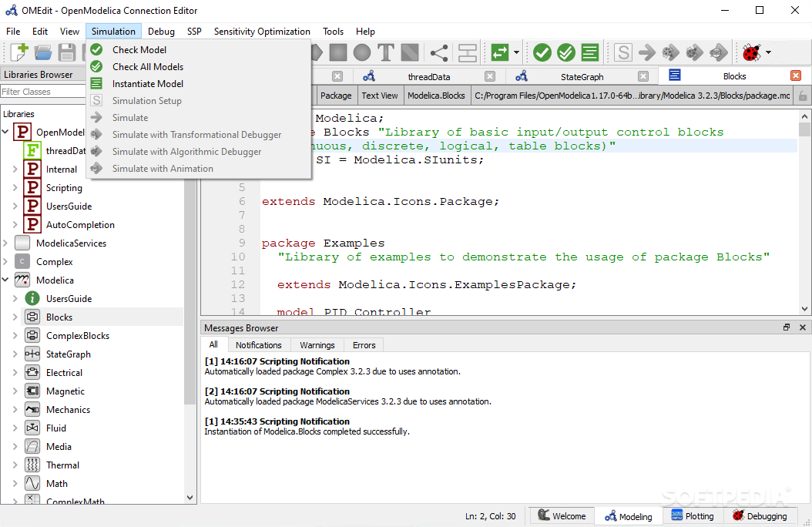The image size is (812, 527).
Task: Expand the Internal package node
Action: (x=15, y=170)
